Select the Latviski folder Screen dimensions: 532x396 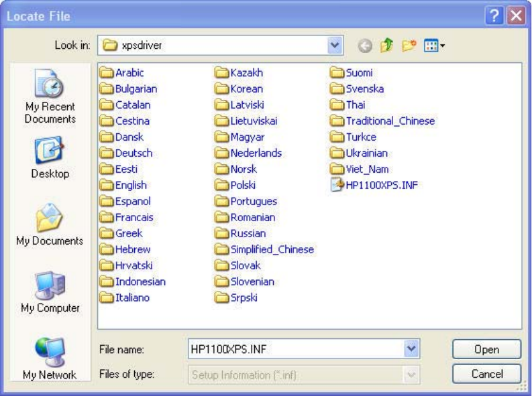(240, 105)
